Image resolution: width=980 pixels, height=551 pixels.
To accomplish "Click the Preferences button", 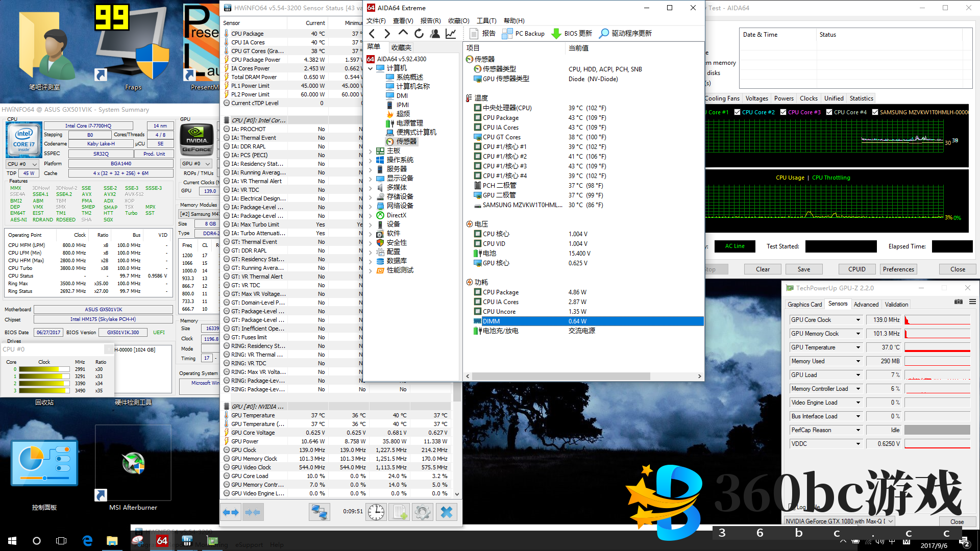I will click(898, 269).
